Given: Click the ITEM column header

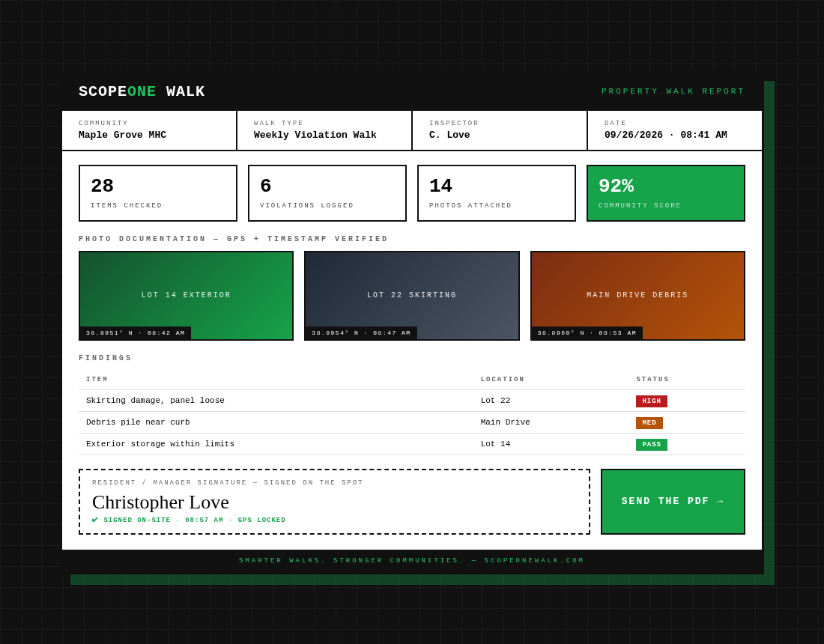Looking at the screenshot, I should point(97,379).
